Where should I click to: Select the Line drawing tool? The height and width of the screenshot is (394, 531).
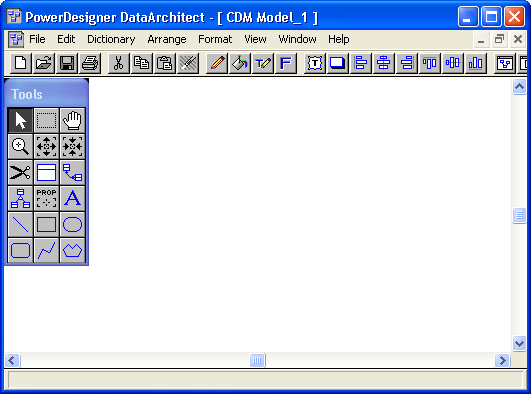20,225
